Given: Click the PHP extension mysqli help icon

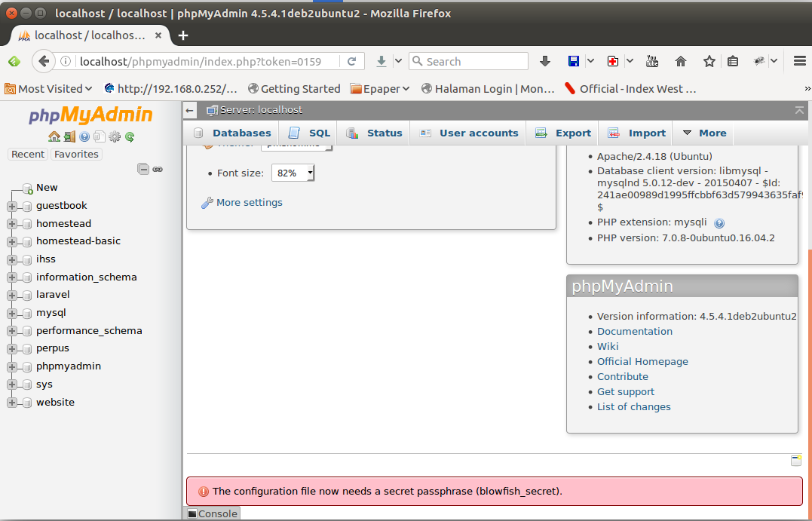Looking at the screenshot, I should [719, 223].
